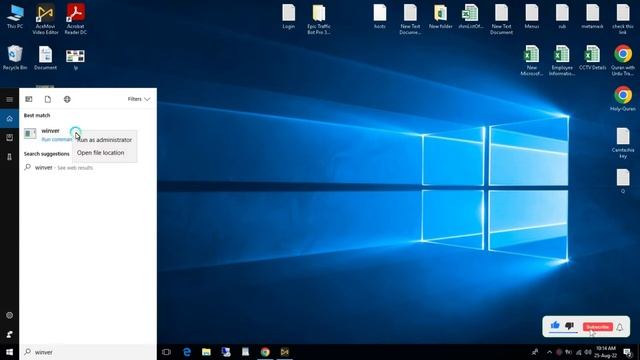This screenshot has width=640, height=360.
Task: Open the taskbar clock and date
Action: pos(605,352)
